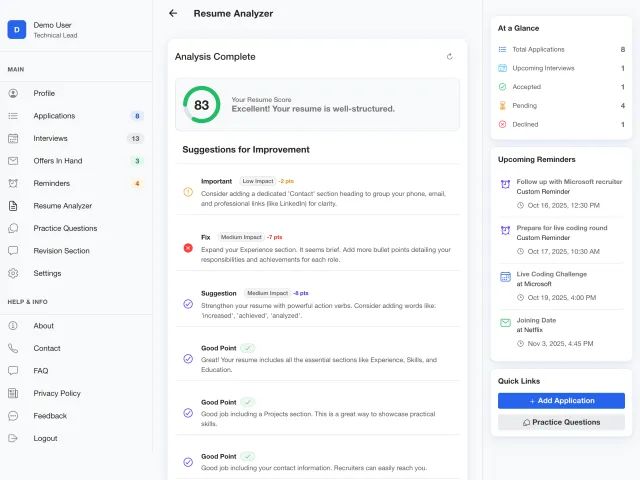
Task: Open Revision Section sidebar link
Action: pos(76,251)
